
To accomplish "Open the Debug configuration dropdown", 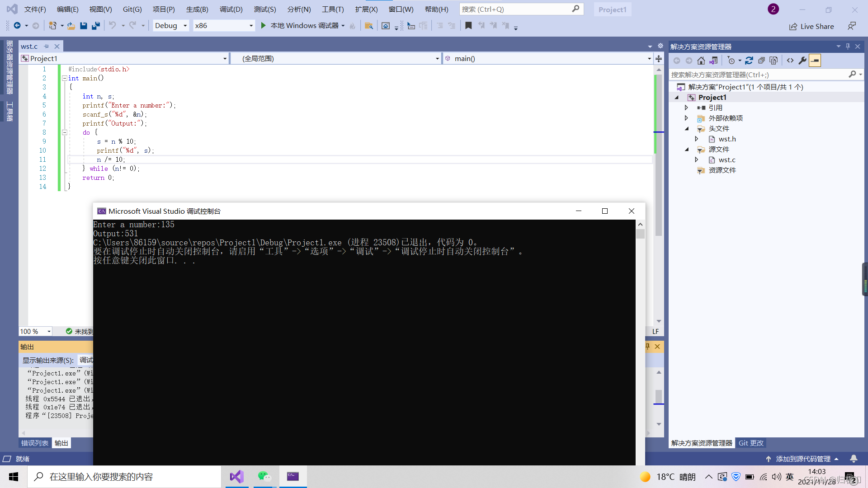I will pos(170,26).
